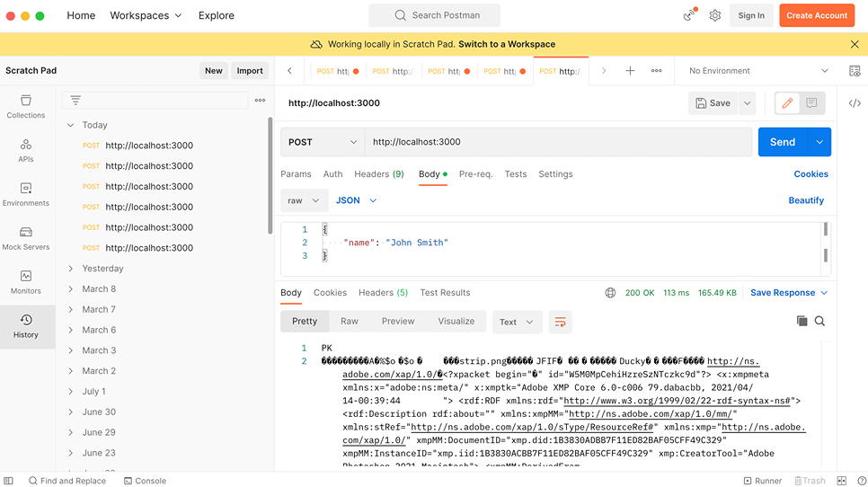This screenshot has height=487, width=868.
Task: Select the History sidebar panel
Action: tap(26, 326)
